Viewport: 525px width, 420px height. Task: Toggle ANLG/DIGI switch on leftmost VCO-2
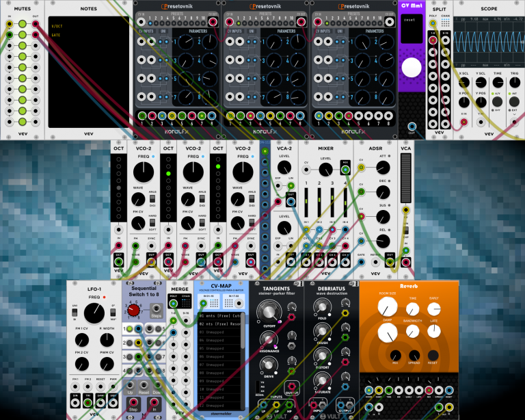152,198
